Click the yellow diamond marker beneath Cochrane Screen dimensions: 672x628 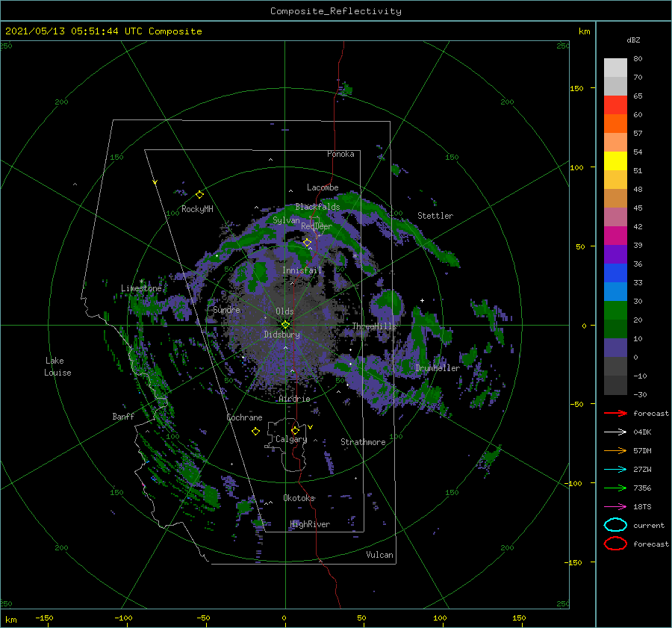tap(255, 432)
